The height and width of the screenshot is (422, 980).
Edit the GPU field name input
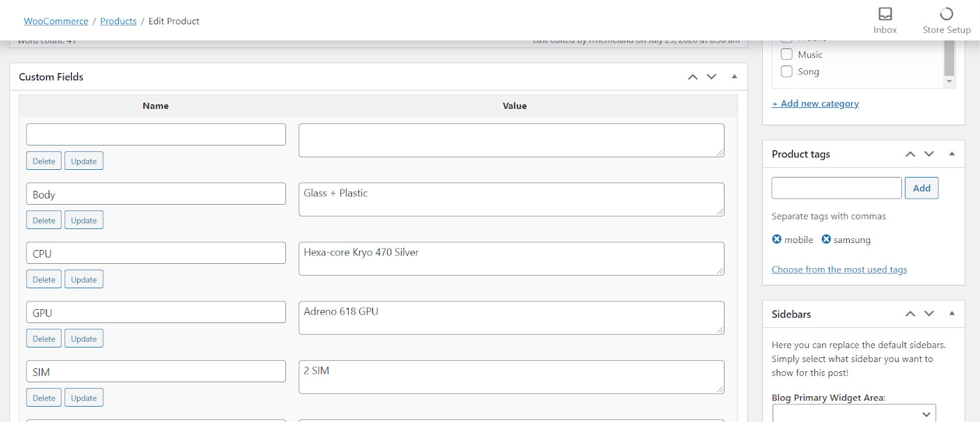coord(156,312)
